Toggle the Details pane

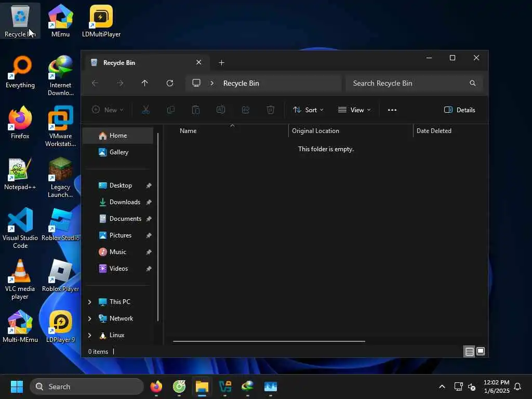coord(460,110)
